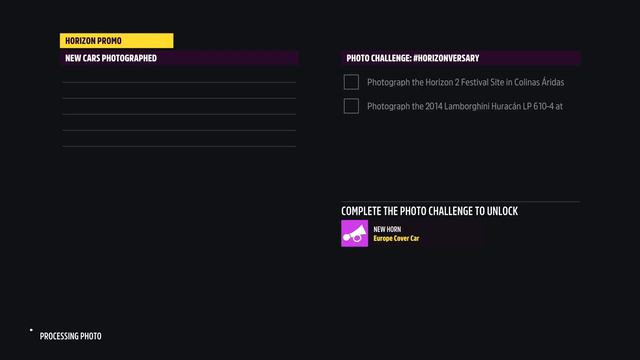Click the Complete the Photo Challenge to Unlock heading
640x360 pixels.
429,211
